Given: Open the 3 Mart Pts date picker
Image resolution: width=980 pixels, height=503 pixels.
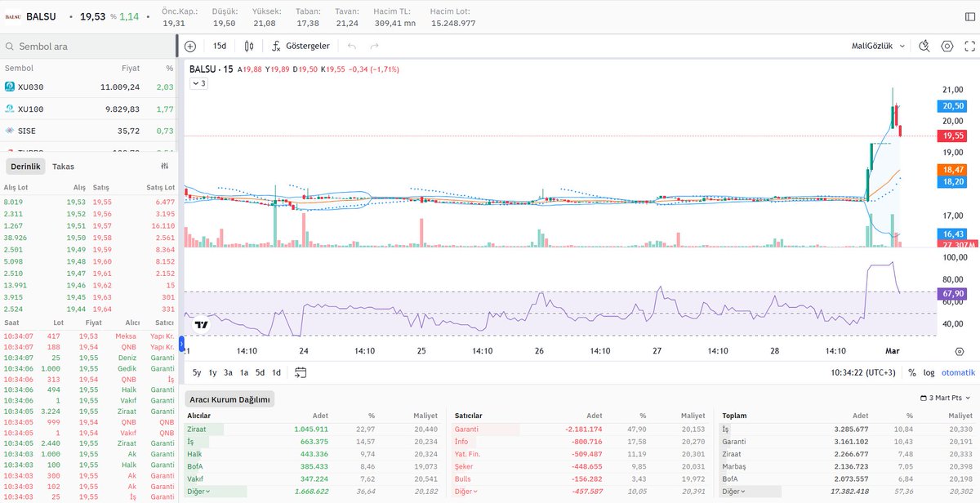Looking at the screenshot, I should pos(946,398).
